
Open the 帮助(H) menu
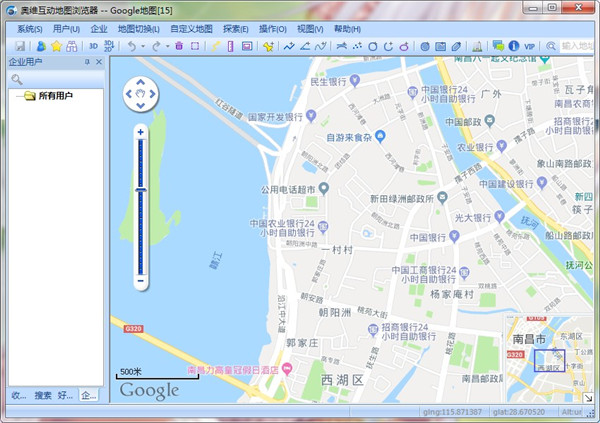coord(347,29)
